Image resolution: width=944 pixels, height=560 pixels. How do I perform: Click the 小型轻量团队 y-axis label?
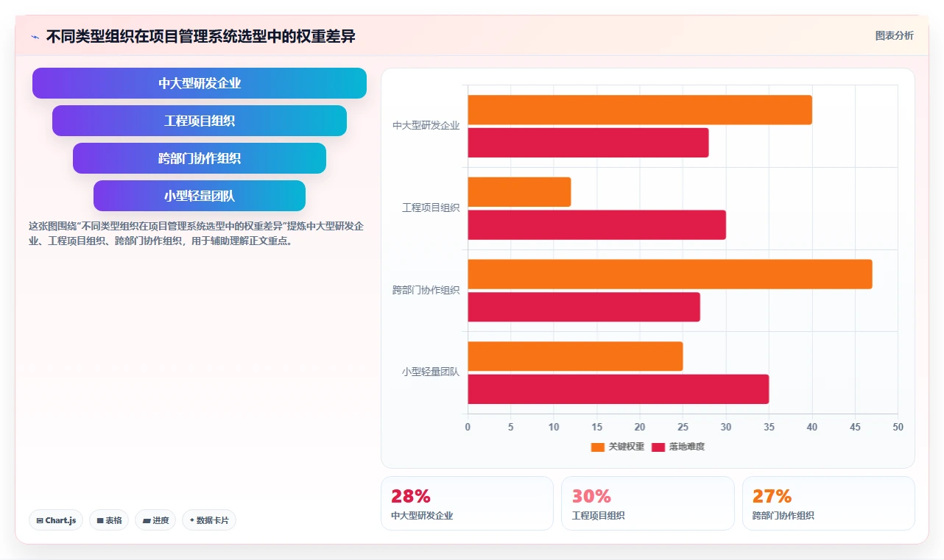coord(431,372)
